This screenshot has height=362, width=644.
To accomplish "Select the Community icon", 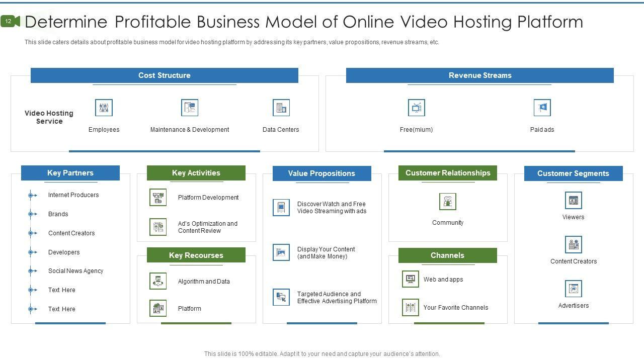I will click(448, 202).
